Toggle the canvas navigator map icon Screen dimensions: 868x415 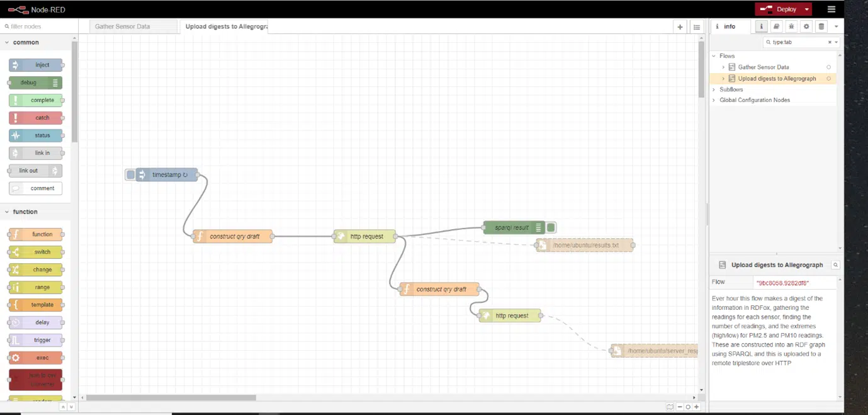point(670,407)
